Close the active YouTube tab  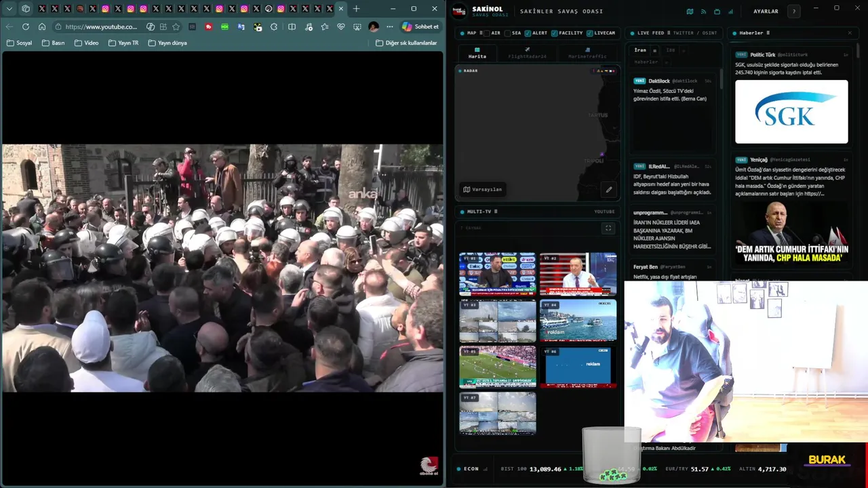point(341,9)
